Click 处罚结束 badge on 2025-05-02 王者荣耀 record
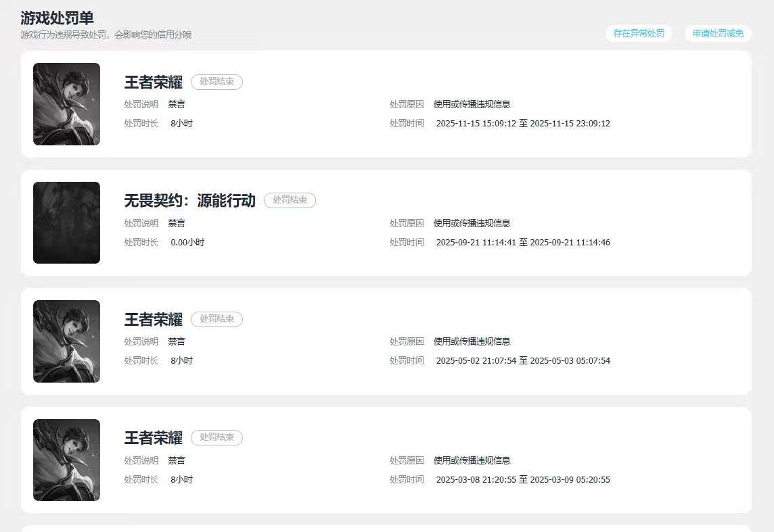This screenshot has height=532, width=774. pyautogui.click(x=217, y=319)
